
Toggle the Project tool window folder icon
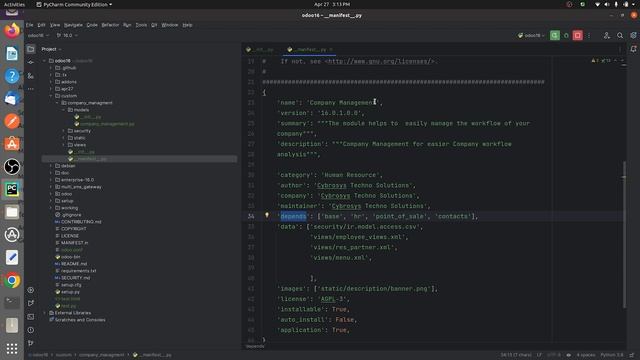[x=31, y=49]
